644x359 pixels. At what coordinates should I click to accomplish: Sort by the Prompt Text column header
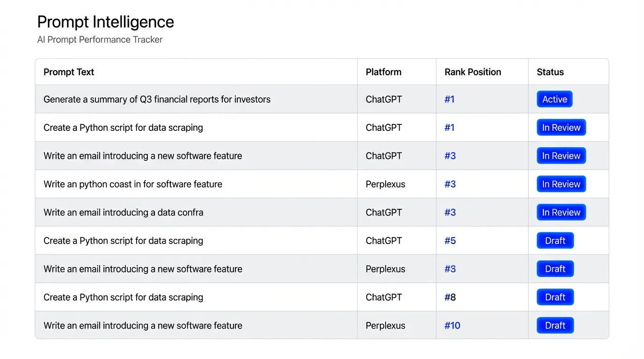[69, 72]
